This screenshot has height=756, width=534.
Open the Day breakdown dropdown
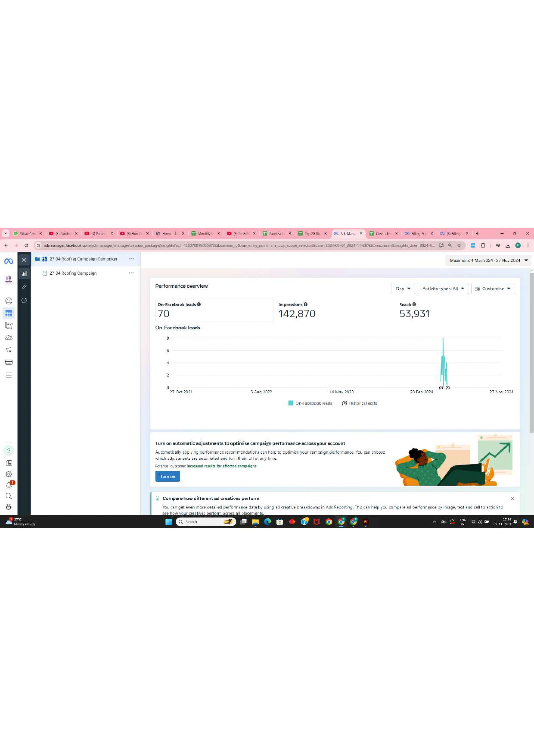[403, 288]
